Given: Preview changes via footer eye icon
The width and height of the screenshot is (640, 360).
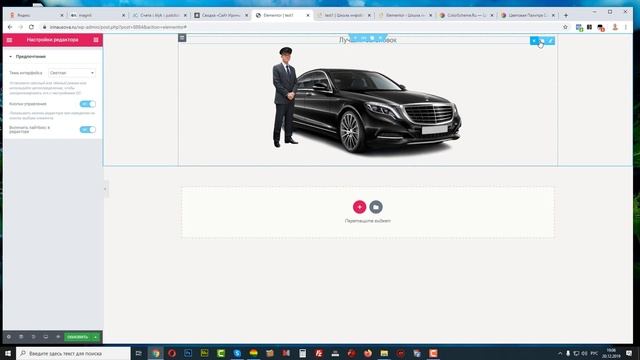Looking at the screenshot, I should [x=58, y=337].
